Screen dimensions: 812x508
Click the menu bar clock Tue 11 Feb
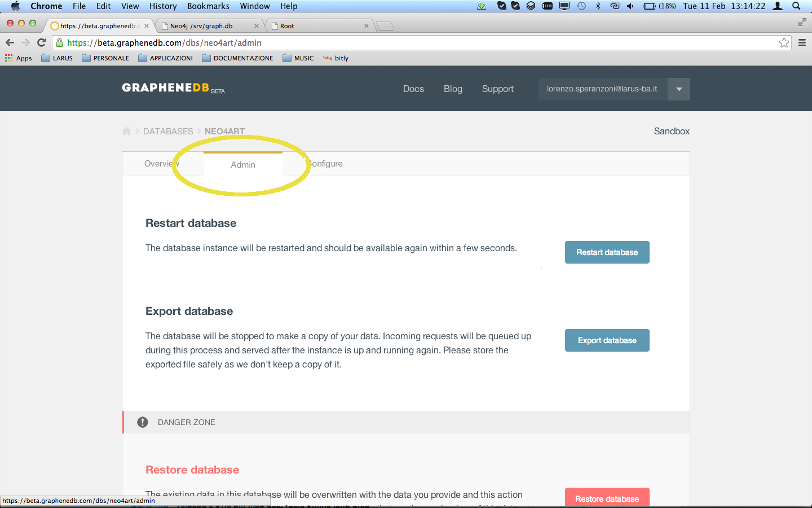pyautogui.click(x=724, y=6)
